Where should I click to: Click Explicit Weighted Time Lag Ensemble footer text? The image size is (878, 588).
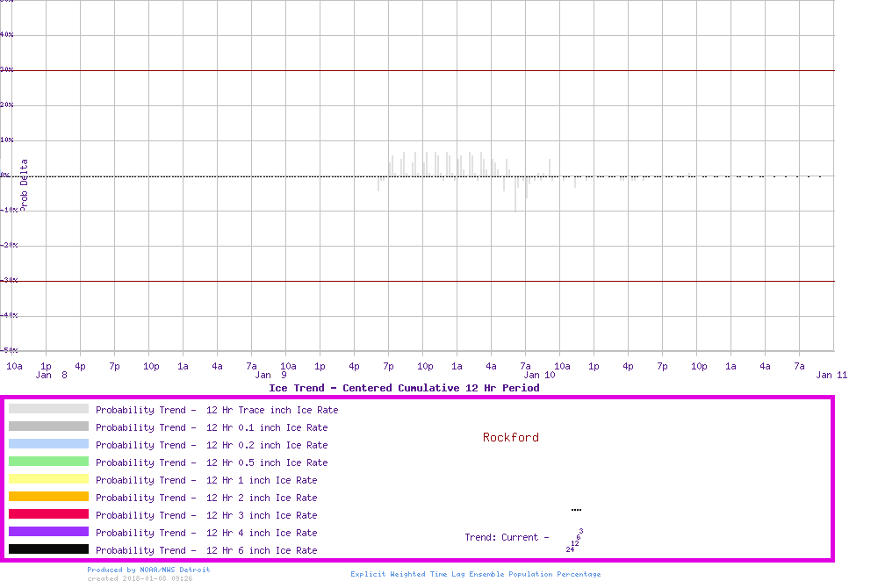point(476,574)
